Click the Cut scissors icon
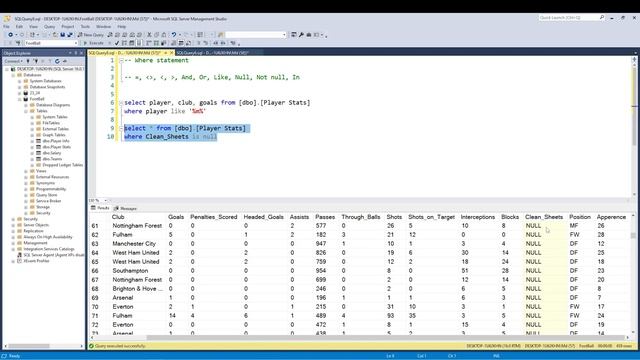 click(149, 35)
